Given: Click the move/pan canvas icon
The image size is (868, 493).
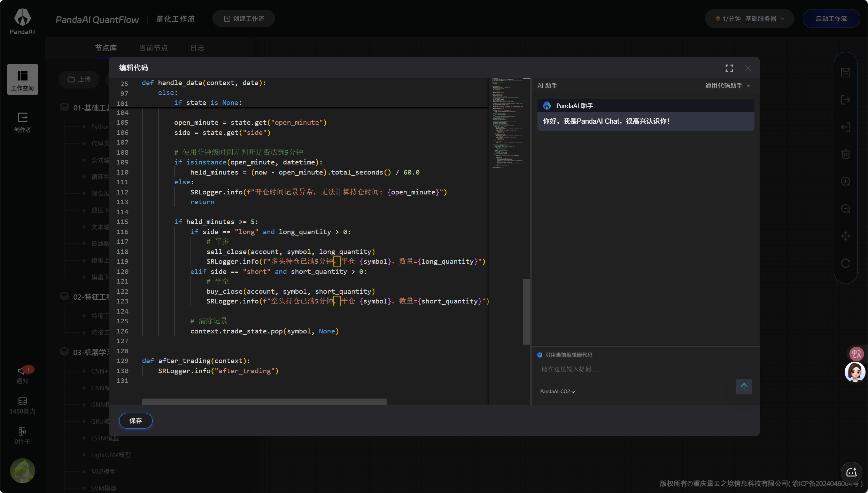Looking at the screenshot, I should point(846,236).
